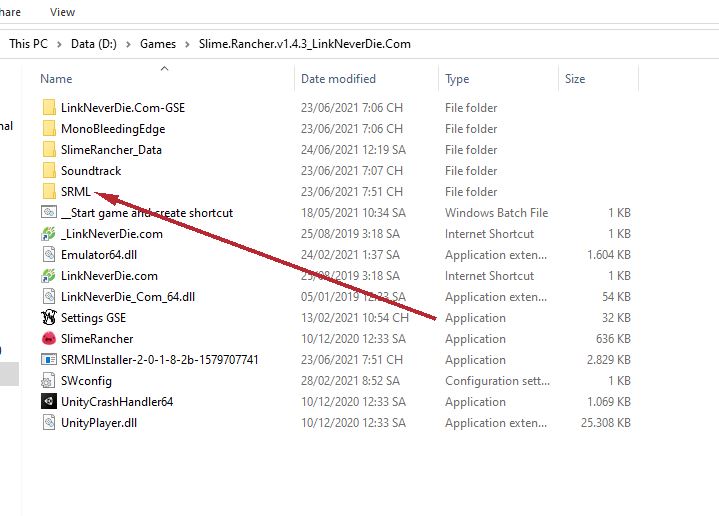This screenshot has height=516, width=719.
Task: Expand the dropdown arrow after This PC
Action: (x=61, y=44)
